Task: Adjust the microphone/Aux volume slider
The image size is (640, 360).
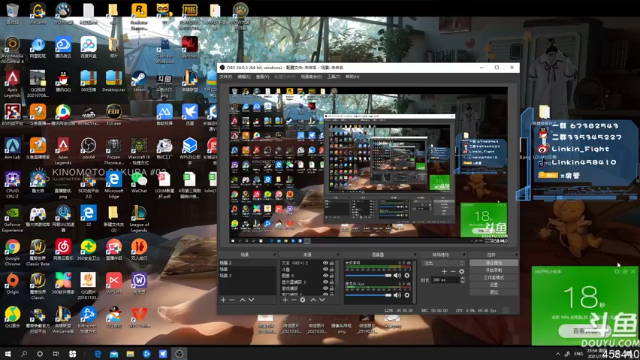Action: click(368, 295)
